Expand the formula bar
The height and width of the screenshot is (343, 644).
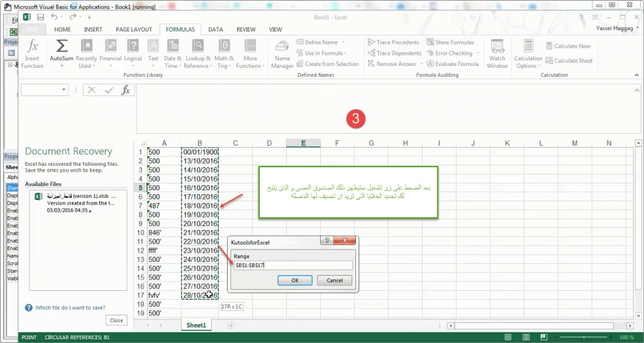point(637,90)
